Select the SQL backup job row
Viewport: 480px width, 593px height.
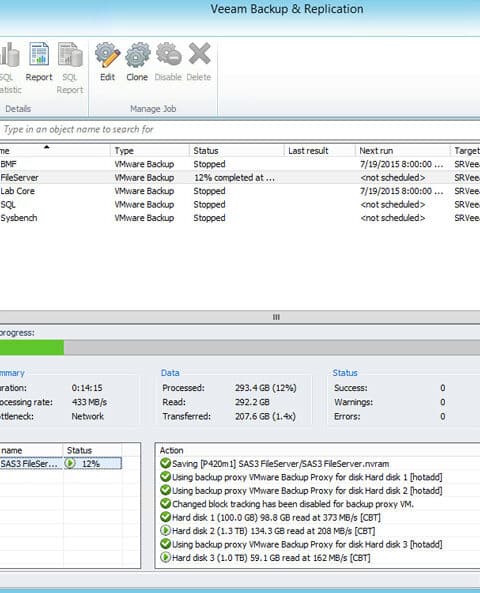coord(240,205)
